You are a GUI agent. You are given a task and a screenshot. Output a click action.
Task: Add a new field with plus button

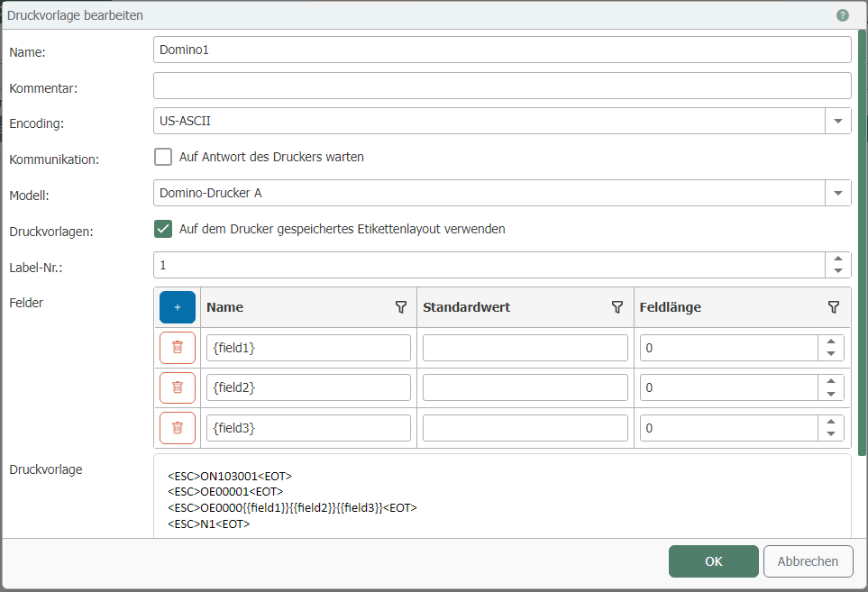(x=178, y=307)
